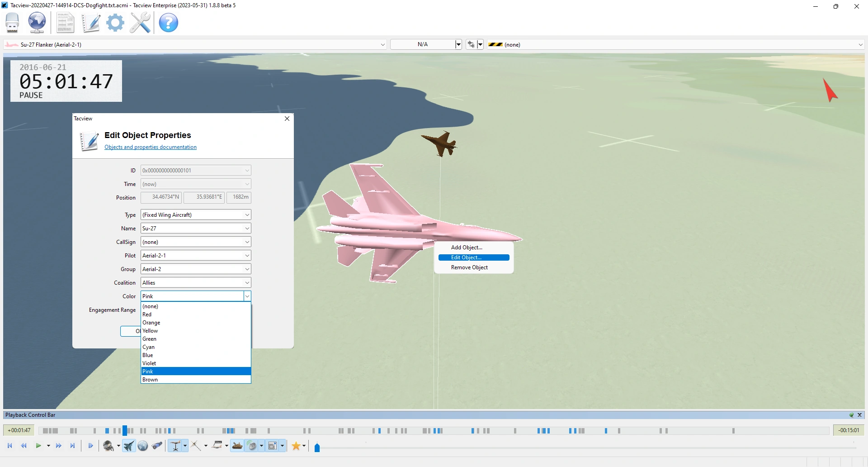Close the Playback Control Bar panel

click(x=859, y=415)
